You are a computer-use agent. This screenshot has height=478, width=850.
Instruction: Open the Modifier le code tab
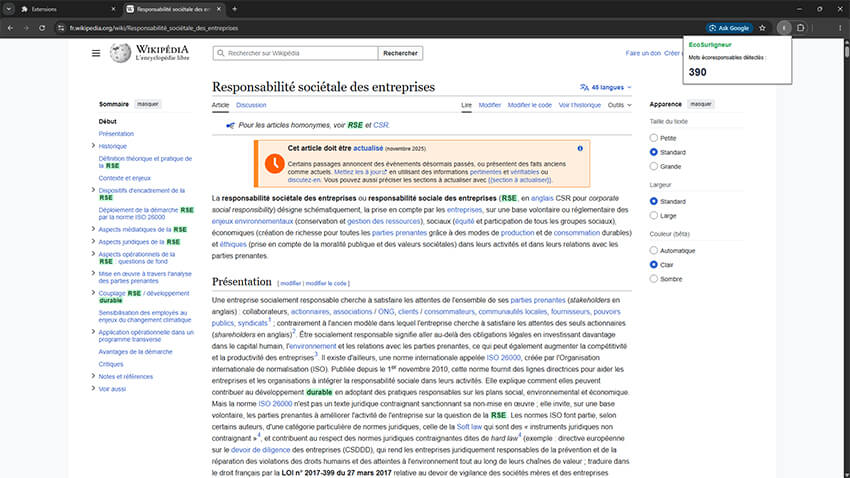[530, 105]
